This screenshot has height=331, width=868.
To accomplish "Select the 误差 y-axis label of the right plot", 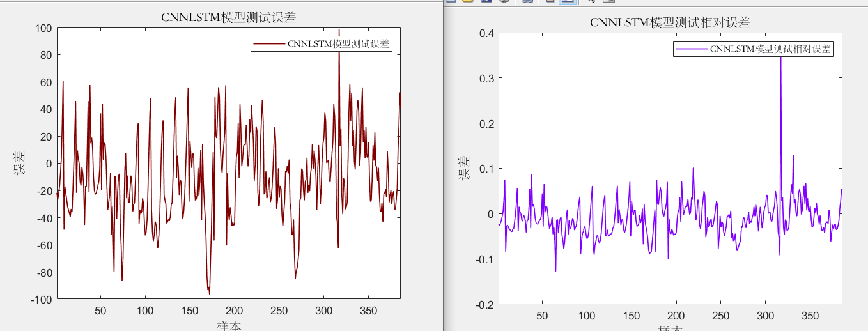I will click(465, 167).
